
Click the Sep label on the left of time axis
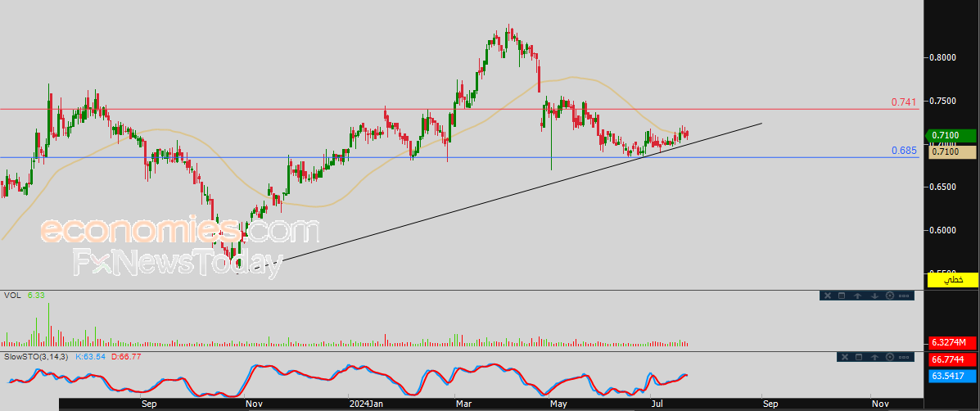[x=149, y=404]
